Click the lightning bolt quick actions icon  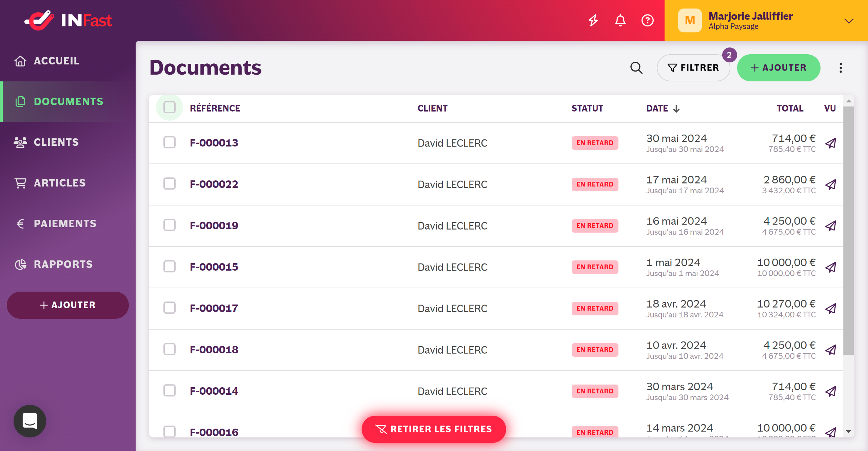point(593,20)
